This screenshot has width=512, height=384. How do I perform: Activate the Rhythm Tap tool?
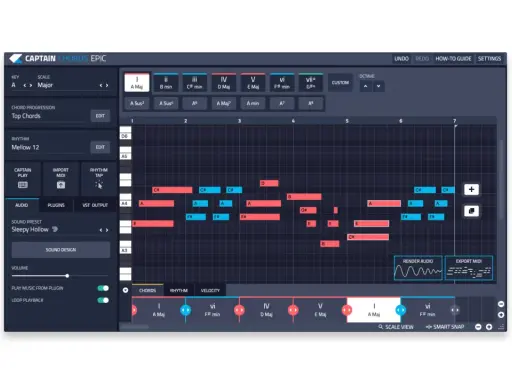[x=99, y=179]
